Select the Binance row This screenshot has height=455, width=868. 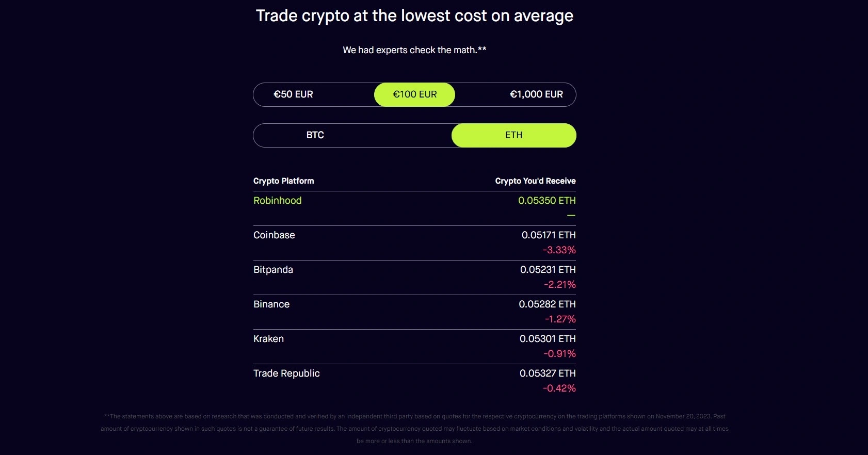(x=271, y=304)
